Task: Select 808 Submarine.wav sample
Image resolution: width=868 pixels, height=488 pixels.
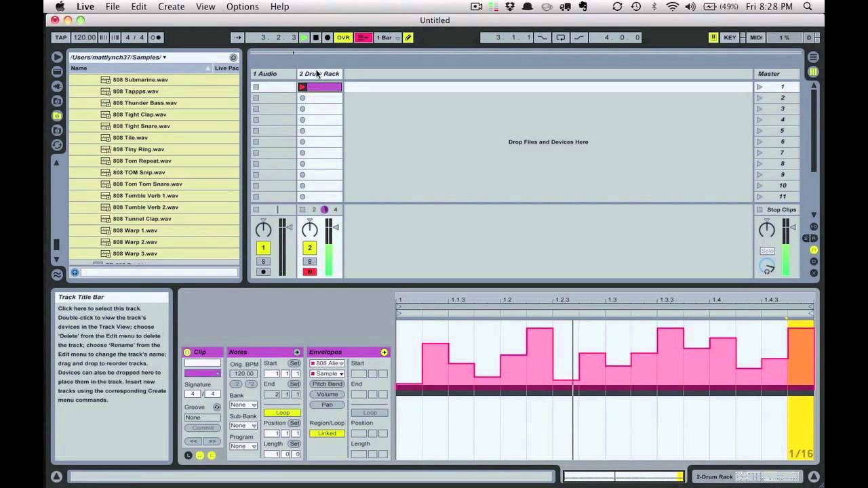Action: pos(140,79)
